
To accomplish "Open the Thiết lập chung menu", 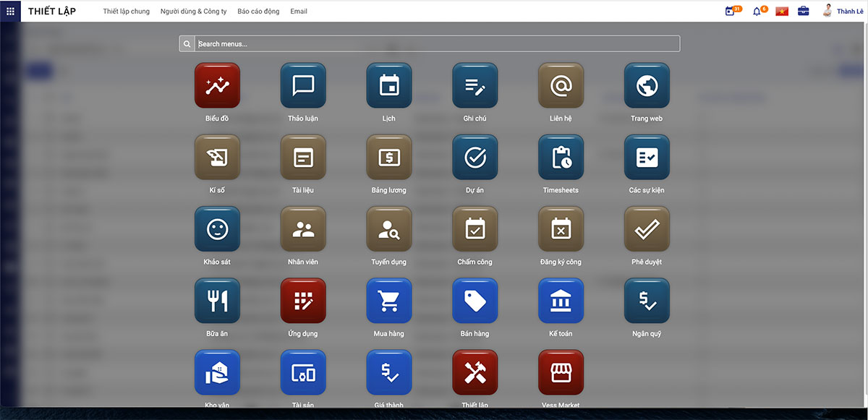I will [x=127, y=12].
